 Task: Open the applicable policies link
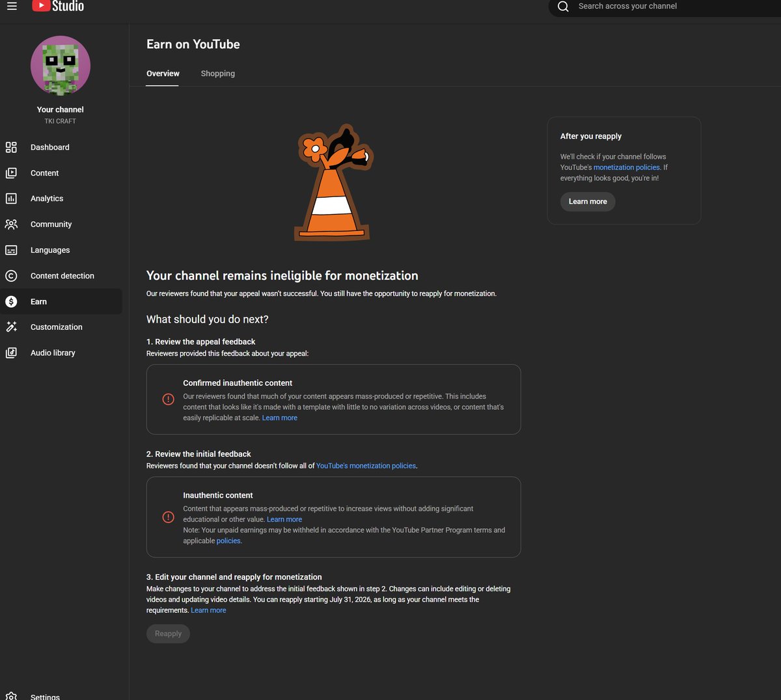tap(228, 541)
